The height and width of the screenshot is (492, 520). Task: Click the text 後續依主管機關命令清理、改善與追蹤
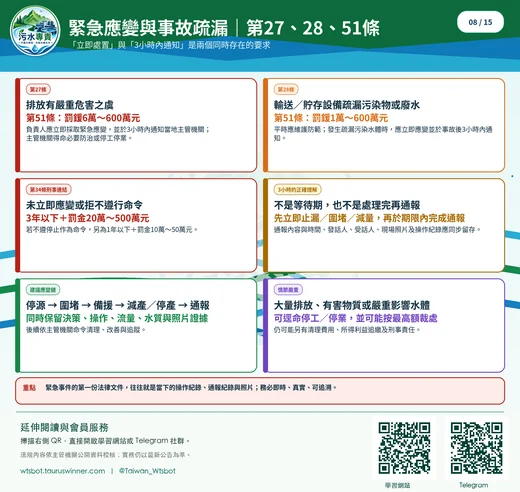pyautogui.click(x=86, y=330)
